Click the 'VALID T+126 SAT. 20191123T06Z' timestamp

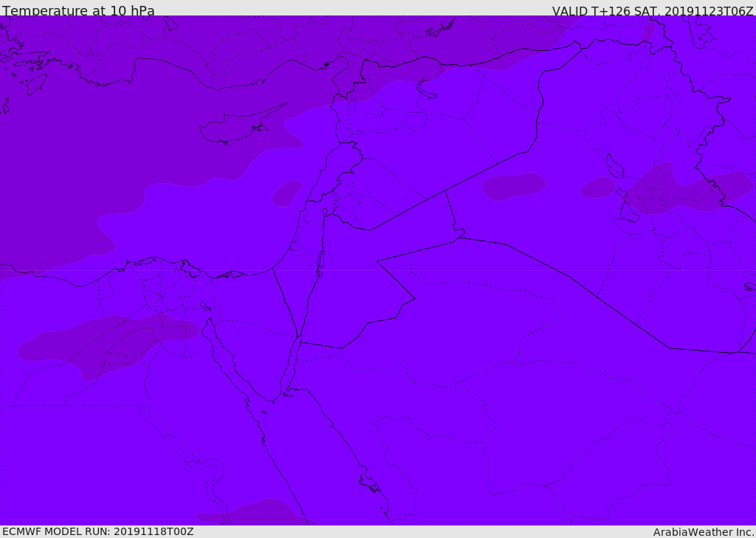click(653, 10)
